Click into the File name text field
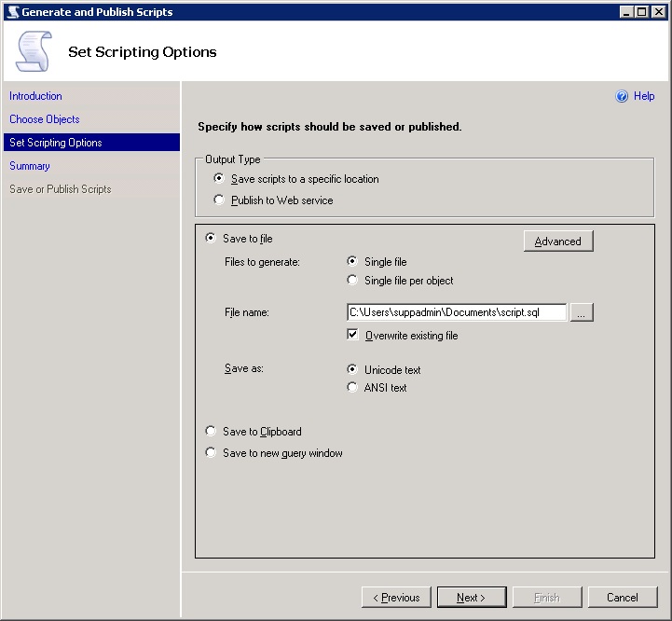This screenshot has width=672, height=621. [456, 313]
